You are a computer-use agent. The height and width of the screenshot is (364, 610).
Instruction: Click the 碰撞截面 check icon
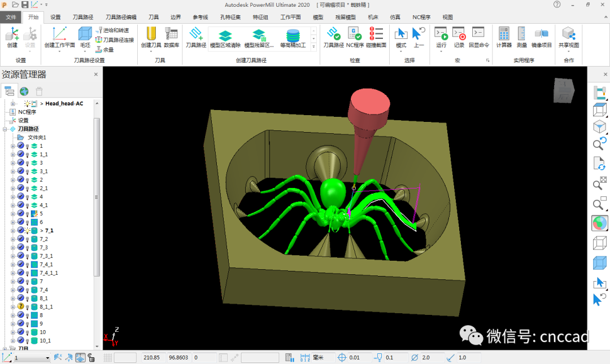point(376,37)
